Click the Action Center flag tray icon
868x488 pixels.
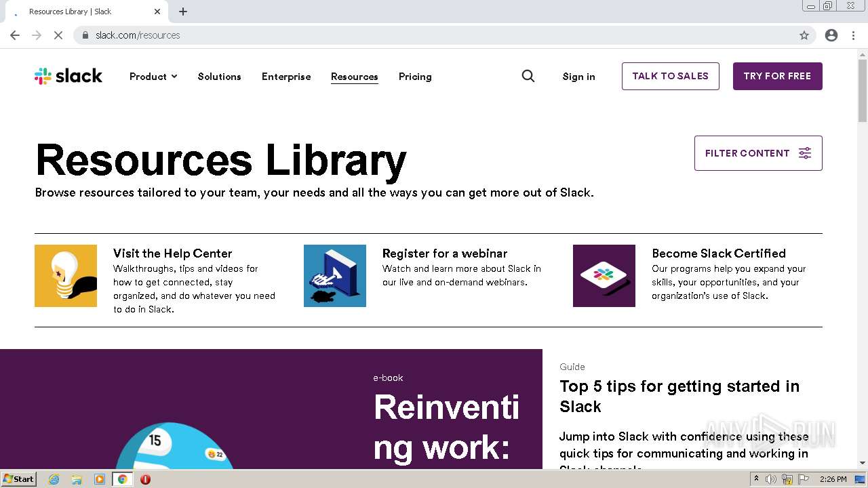click(804, 479)
